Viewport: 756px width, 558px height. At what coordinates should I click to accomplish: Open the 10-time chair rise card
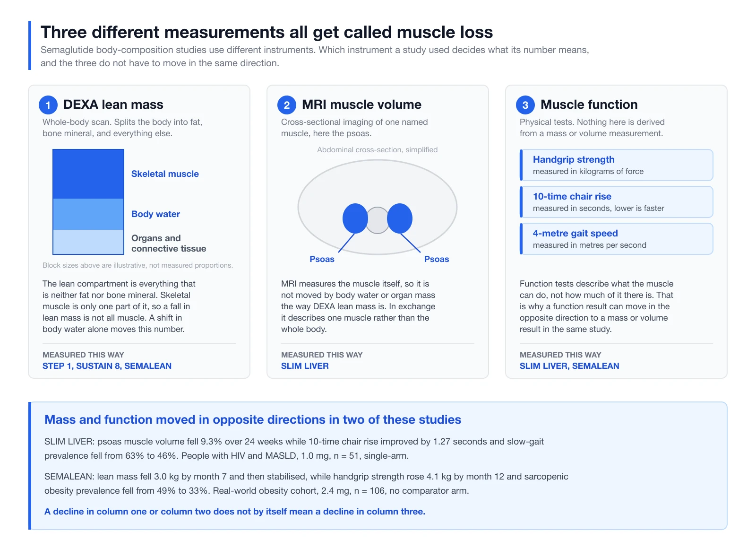coord(616,202)
